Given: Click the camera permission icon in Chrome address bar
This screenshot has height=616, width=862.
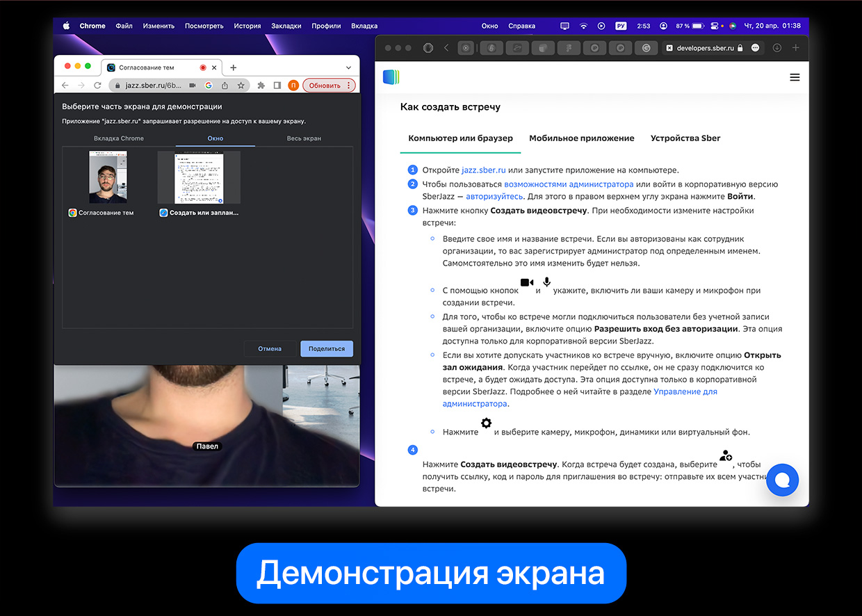Looking at the screenshot, I should 191,86.
